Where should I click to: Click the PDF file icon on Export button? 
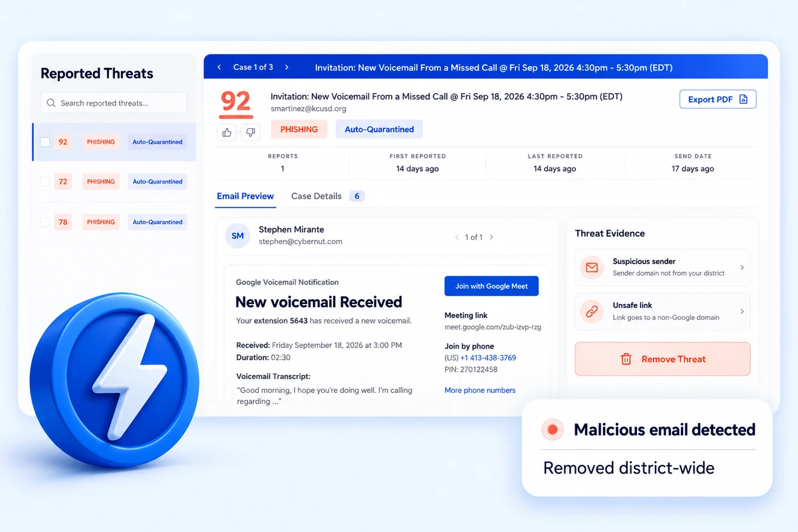click(743, 99)
